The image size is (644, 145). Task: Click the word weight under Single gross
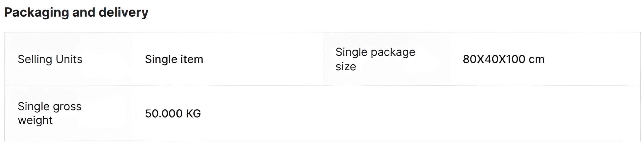pyautogui.click(x=35, y=120)
